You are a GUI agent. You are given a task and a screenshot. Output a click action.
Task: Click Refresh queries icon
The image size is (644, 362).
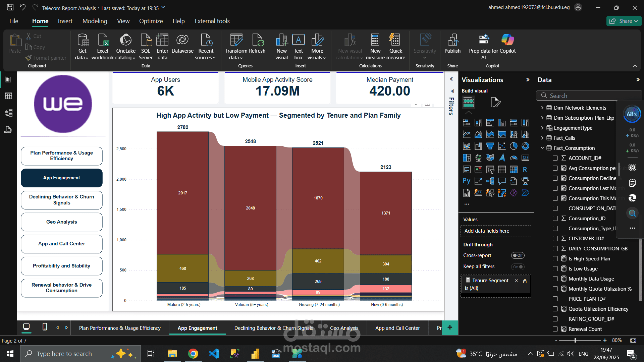(257, 44)
